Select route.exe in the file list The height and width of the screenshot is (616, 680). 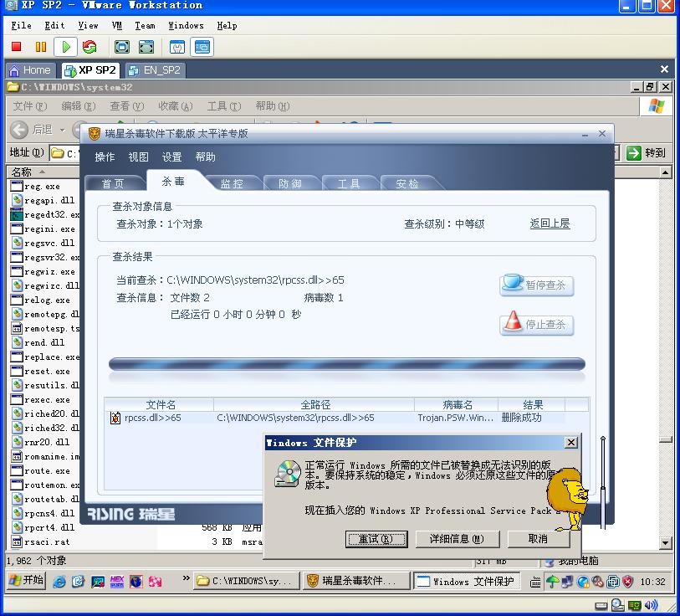41,470
